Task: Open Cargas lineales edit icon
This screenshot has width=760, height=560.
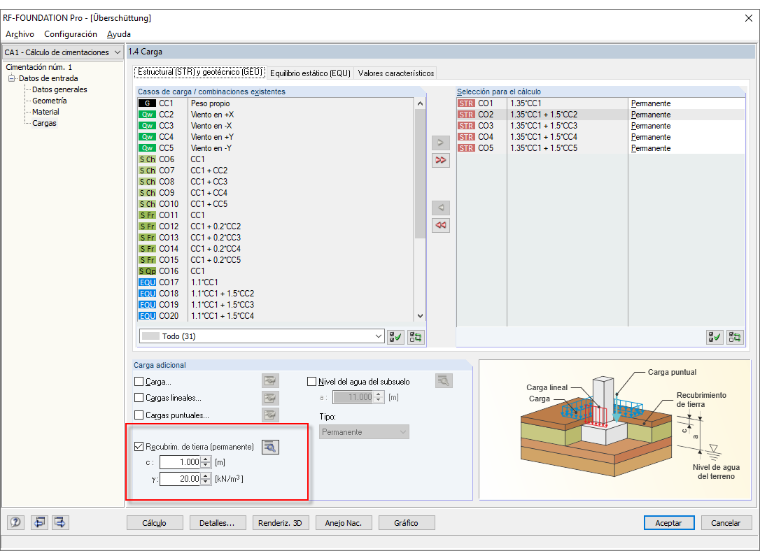Action: (x=270, y=398)
